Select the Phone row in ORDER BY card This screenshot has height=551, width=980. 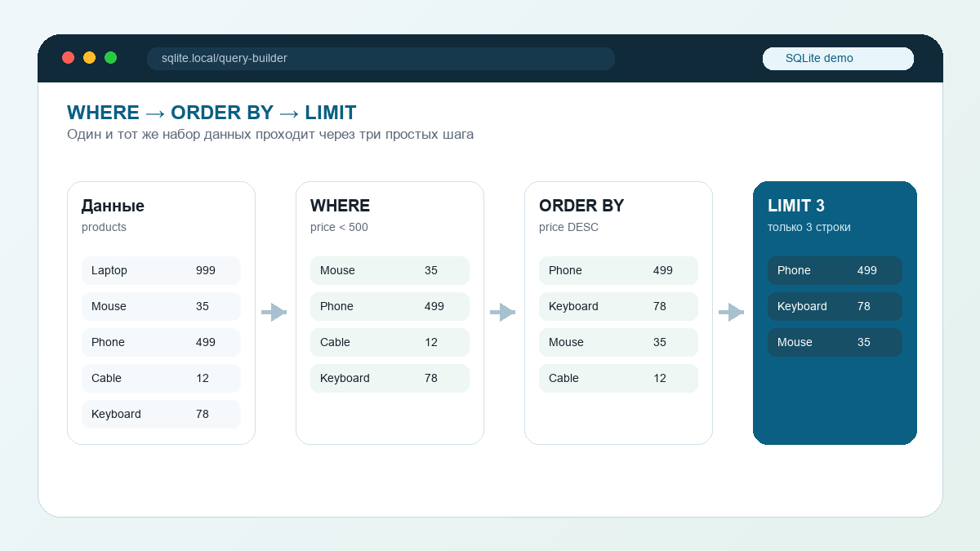(x=618, y=270)
